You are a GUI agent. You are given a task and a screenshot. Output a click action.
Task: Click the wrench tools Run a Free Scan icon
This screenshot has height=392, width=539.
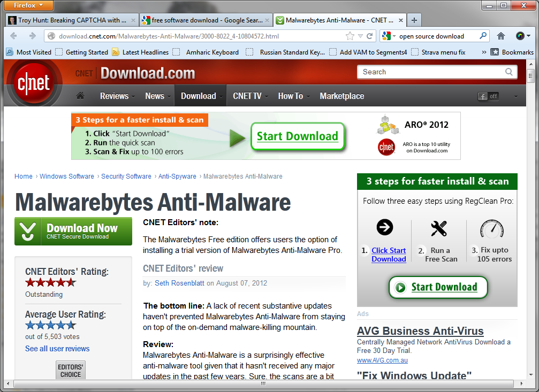(x=438, y=228)
